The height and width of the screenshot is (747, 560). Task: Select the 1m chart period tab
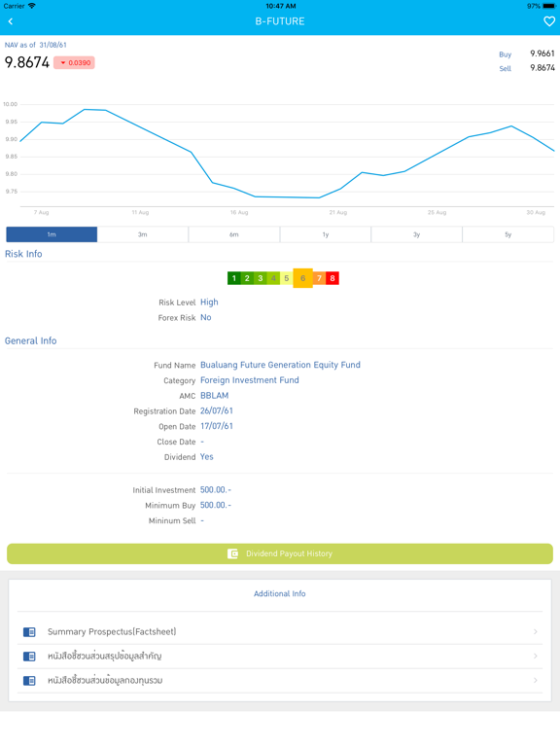click(52, 234)
